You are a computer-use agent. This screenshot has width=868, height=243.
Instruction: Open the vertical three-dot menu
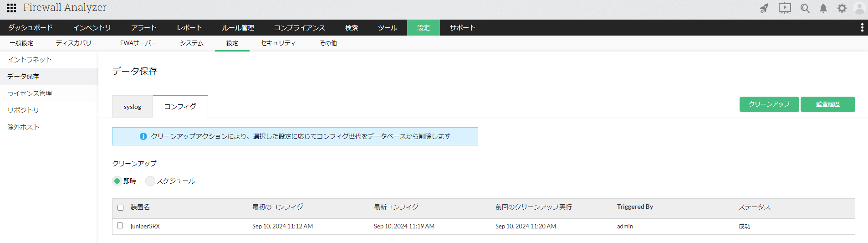[862, 27]
